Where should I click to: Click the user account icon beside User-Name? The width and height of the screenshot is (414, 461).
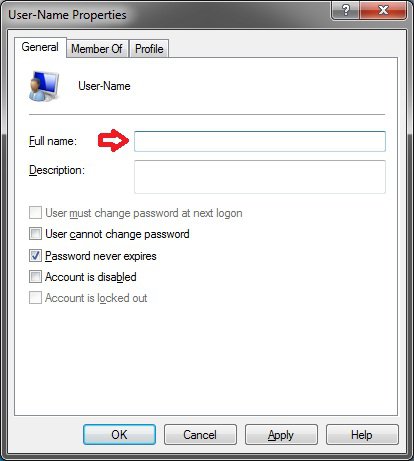44,86
